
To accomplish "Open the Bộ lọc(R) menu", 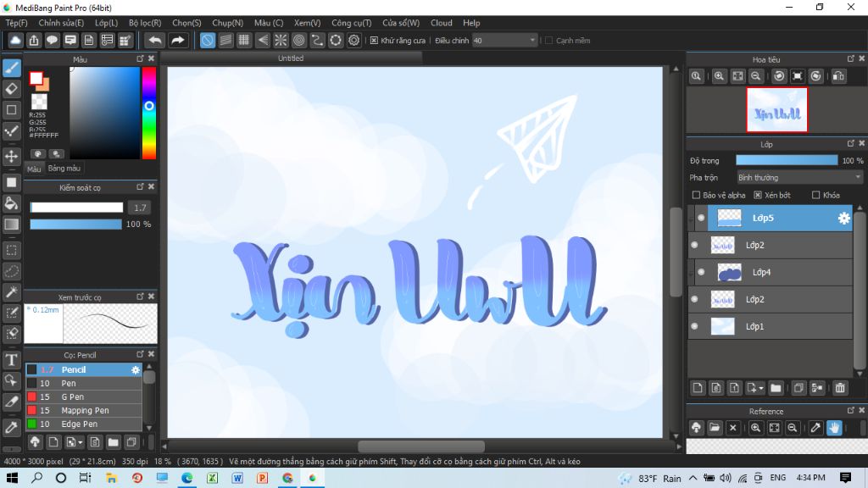I will tap(145, 23).
